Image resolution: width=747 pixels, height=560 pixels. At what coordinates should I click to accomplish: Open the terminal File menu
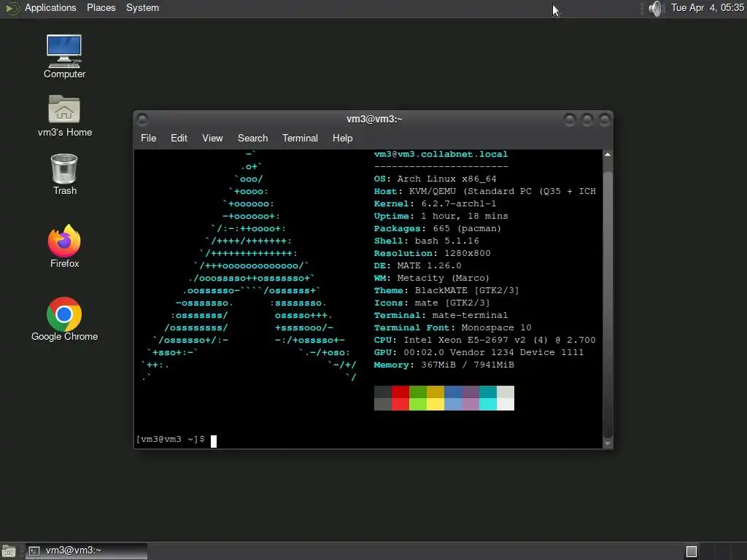point(148,138)
